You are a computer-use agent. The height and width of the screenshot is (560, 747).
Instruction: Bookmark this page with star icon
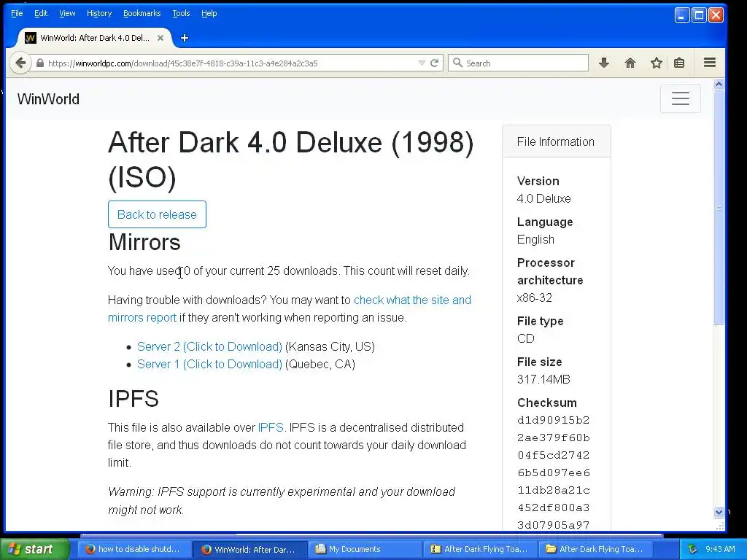coord(656,63)
